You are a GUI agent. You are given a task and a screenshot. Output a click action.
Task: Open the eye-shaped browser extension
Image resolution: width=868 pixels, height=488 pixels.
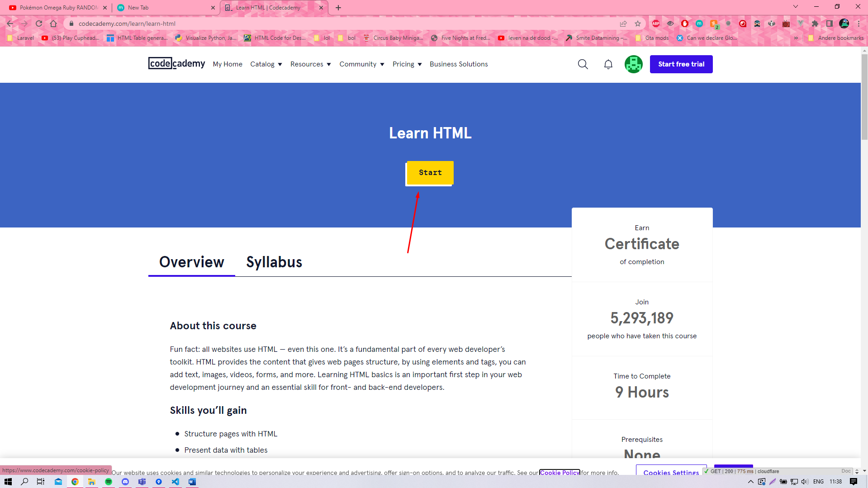670,24
